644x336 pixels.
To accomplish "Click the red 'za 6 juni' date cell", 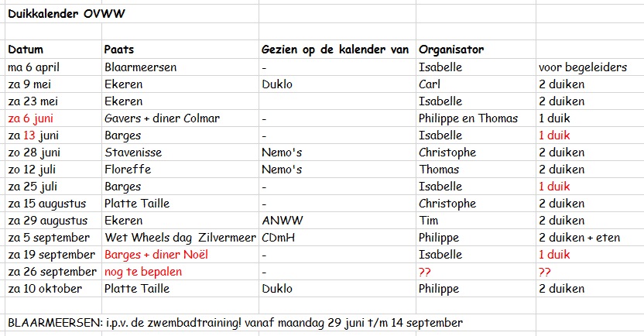I will (x=53, y=118).
